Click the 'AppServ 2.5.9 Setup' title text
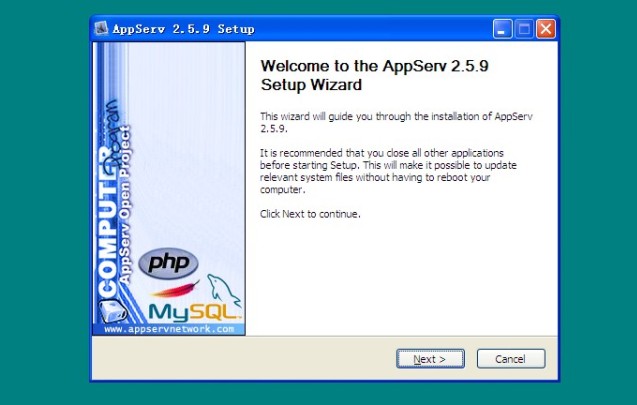The image size is (637, 405). (x=183, y=29)
